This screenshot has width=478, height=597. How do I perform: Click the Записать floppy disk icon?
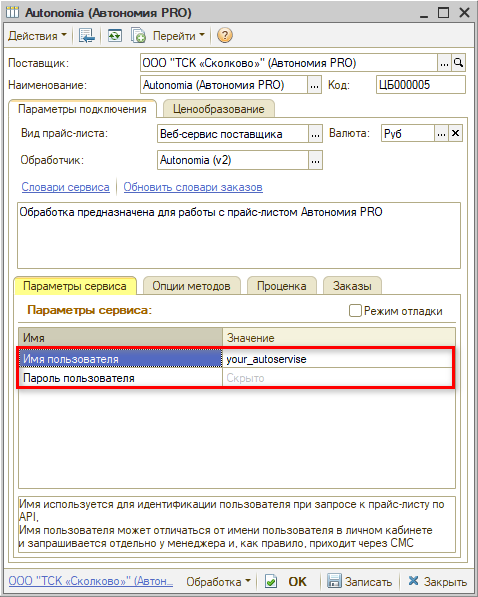[334, 581]
